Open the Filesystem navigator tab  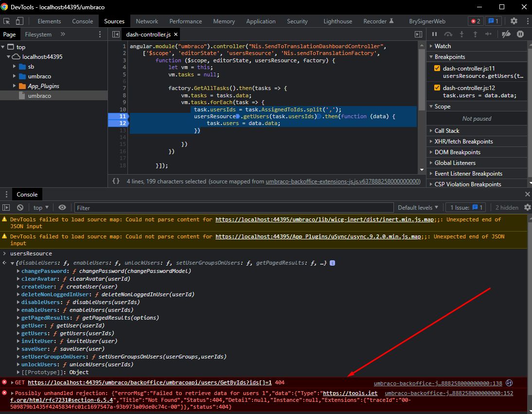coord(38,34)
